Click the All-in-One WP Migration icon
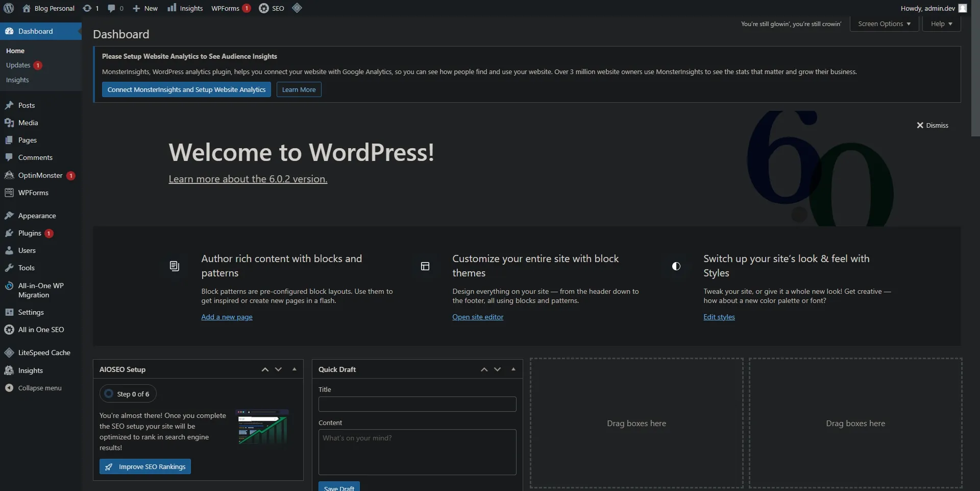This screenshot has height=491, width=980. tap(9, 286)
